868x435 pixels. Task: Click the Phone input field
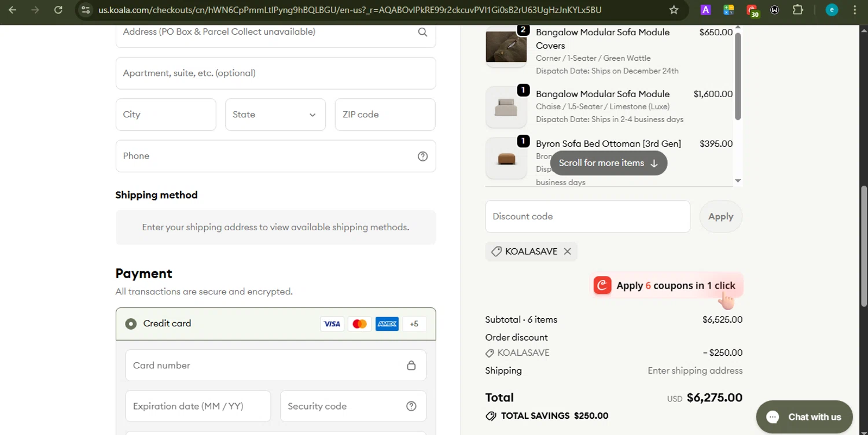pyautogui.click(x=275, y=156)
